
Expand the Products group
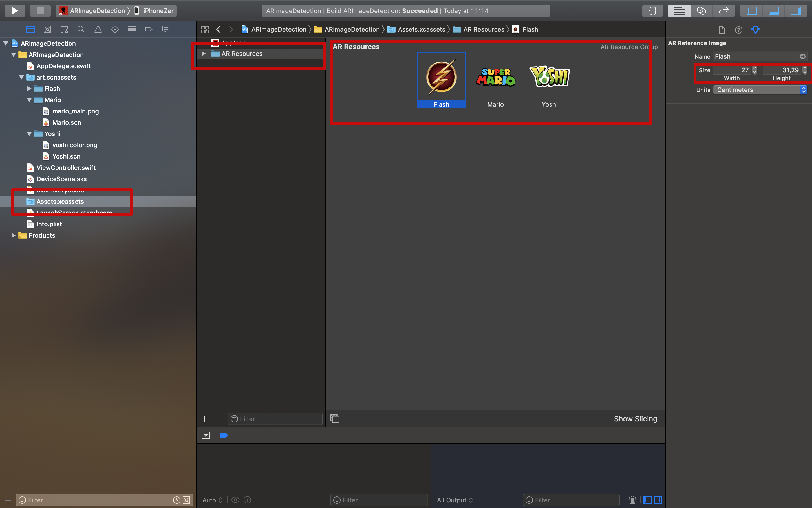[x=14, y=236]
